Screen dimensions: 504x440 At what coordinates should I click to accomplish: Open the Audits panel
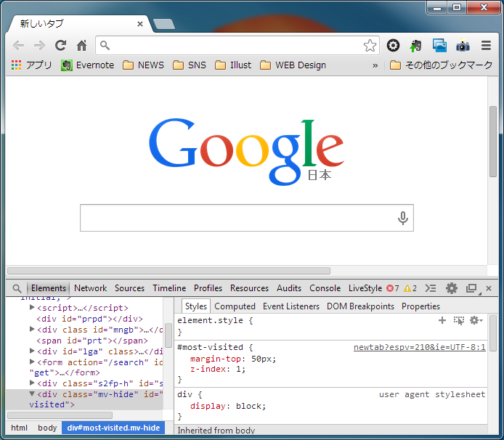point(289,288)
